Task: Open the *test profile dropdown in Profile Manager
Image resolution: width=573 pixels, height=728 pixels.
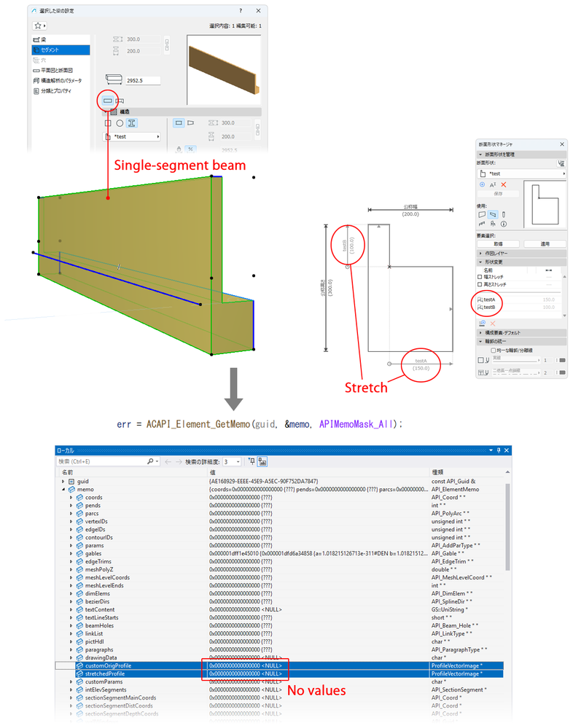Action: click(x=522, y=173)
